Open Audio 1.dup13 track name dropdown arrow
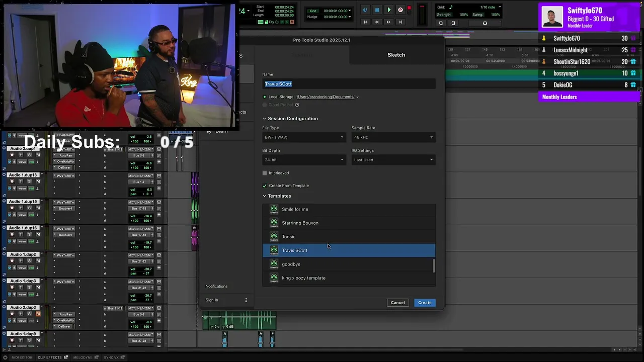 point(42,175)
